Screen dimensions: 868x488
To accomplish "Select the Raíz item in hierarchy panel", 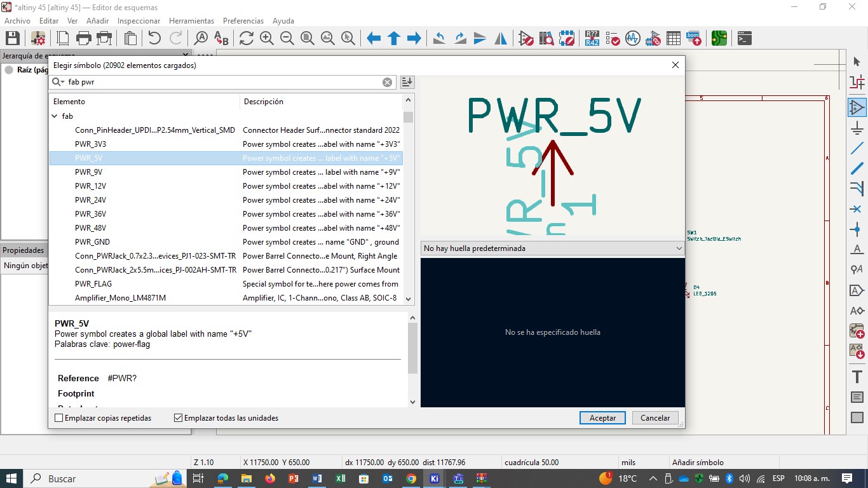I will coord(32,70).
